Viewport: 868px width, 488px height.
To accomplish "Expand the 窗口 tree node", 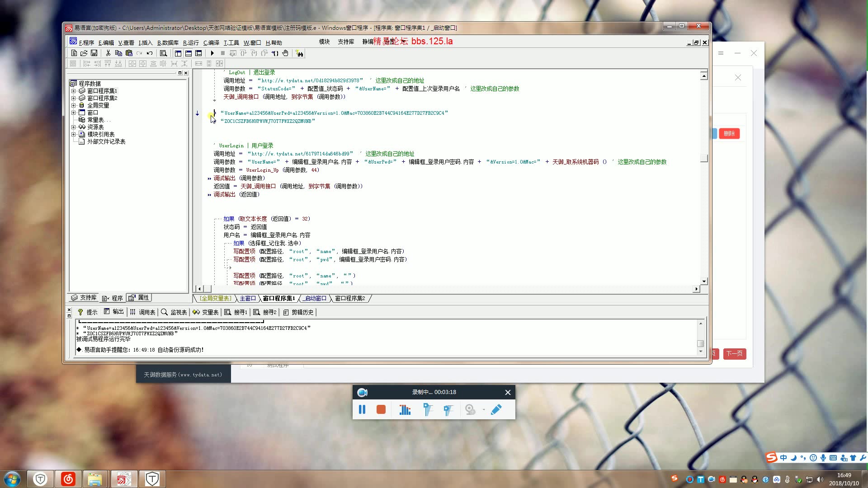I will 73,113.
